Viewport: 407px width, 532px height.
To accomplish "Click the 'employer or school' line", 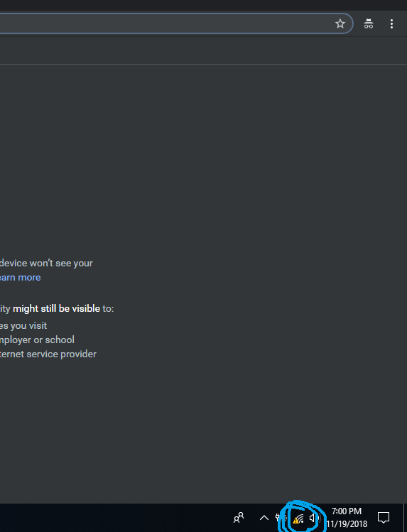I will (x=37, y=340).
